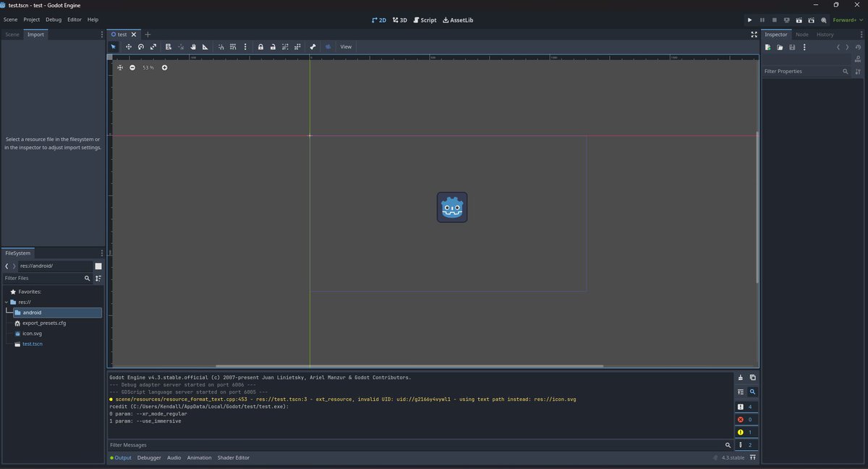Toggle Movie Maker mode icon
The width and height of the screenshot is (868, 469).
(823, 20)
